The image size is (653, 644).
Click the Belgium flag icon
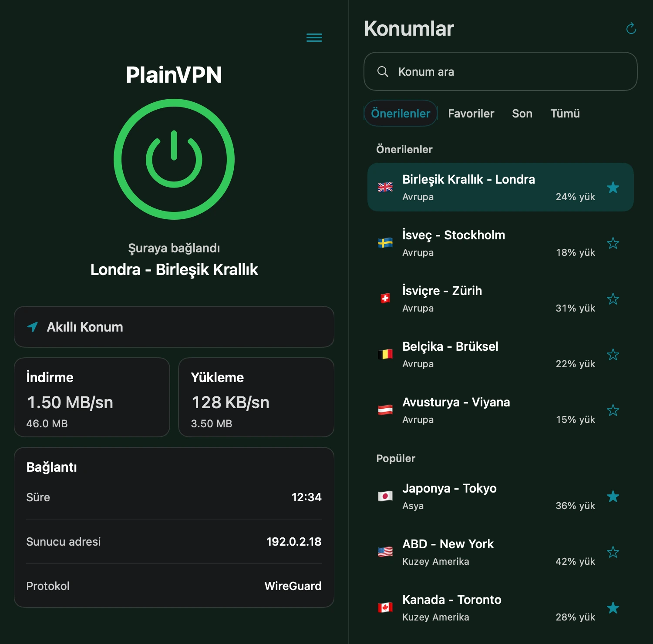tap(385, 354)
